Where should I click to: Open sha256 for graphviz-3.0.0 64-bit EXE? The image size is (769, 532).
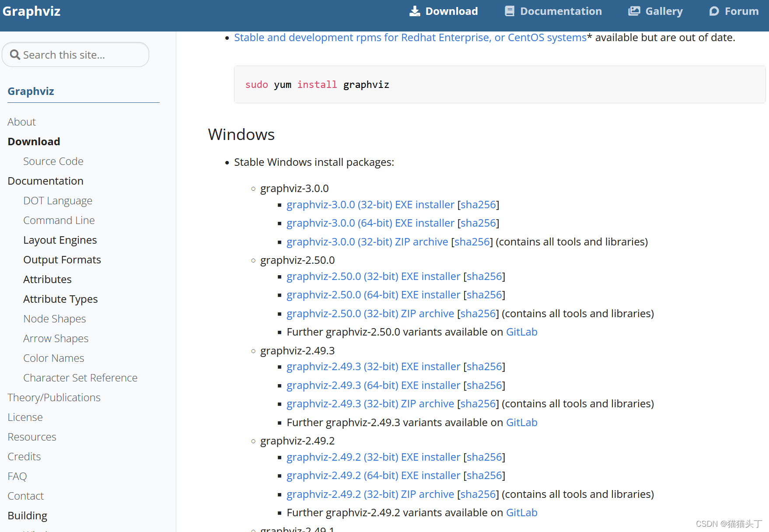tap(478, 223)
